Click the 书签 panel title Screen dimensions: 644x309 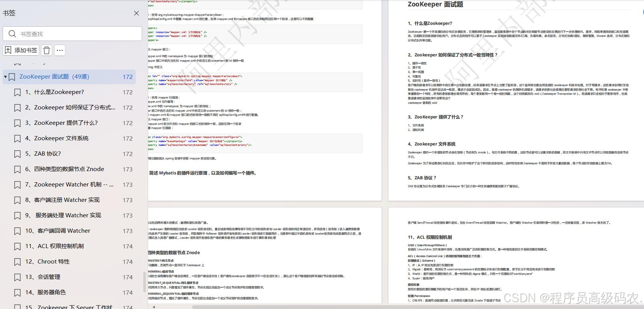[x=9, y=13]
